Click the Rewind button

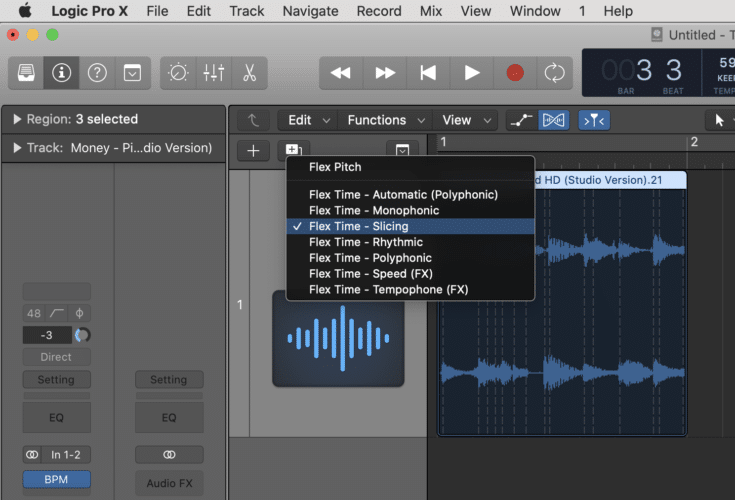tap(341, 73)
